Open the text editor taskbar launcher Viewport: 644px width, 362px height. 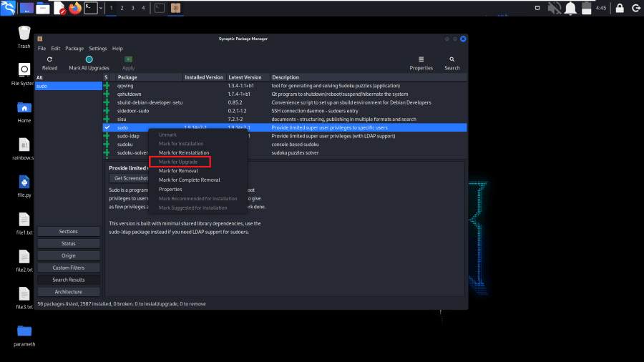click(59, 8)
